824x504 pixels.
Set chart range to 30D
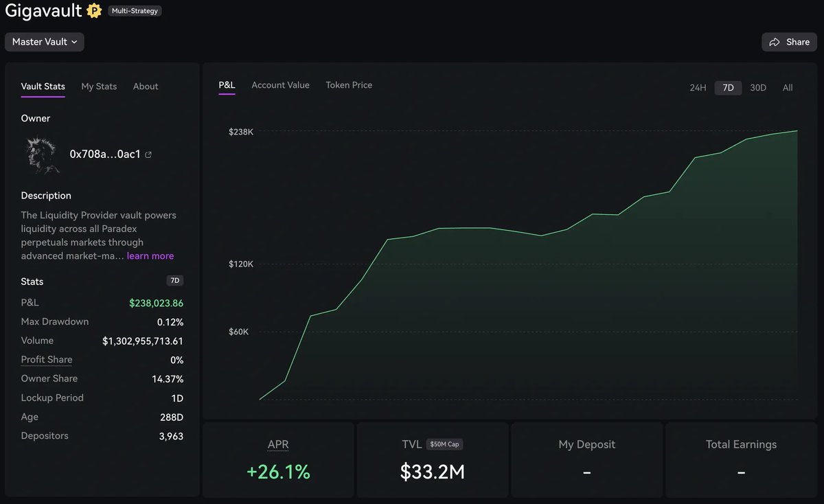[x=758, y=88]
